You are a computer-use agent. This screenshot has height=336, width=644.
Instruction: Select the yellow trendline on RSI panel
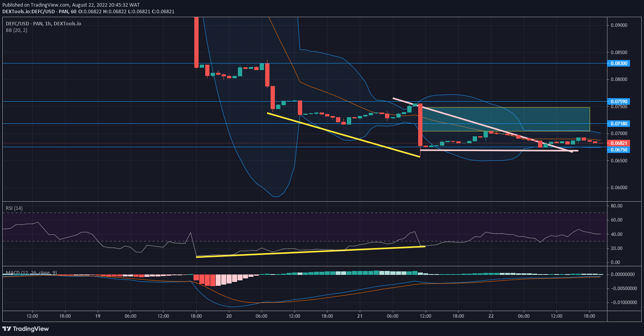pos(311,252)
